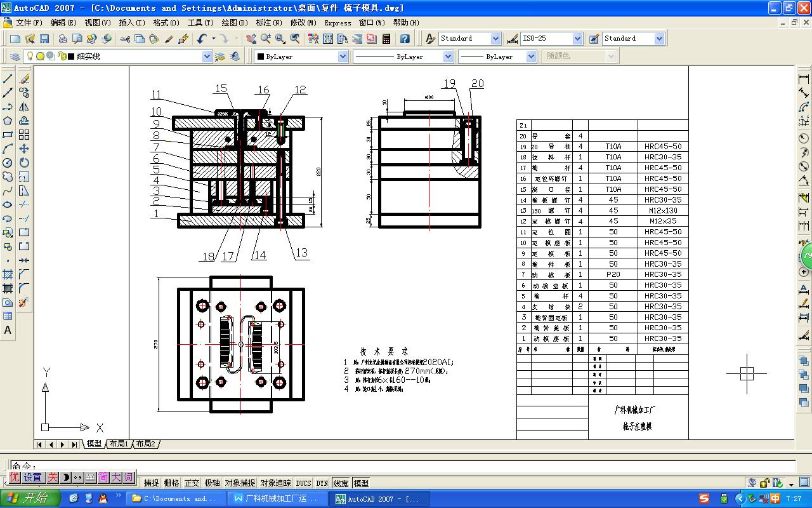812x508 pixels.
Task: Open the 绘图(D) menu
Action: coord(234,22)
